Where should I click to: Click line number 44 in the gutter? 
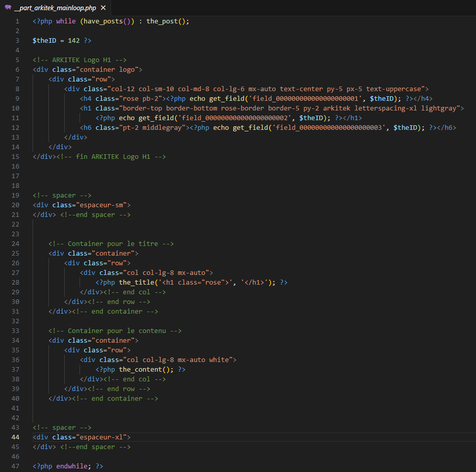pos(15,437)
